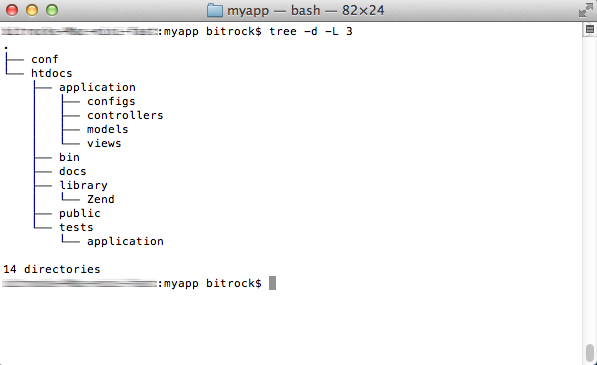Zoom the window using the green button
Screen dimensions: 597x365
pos(52,10)
